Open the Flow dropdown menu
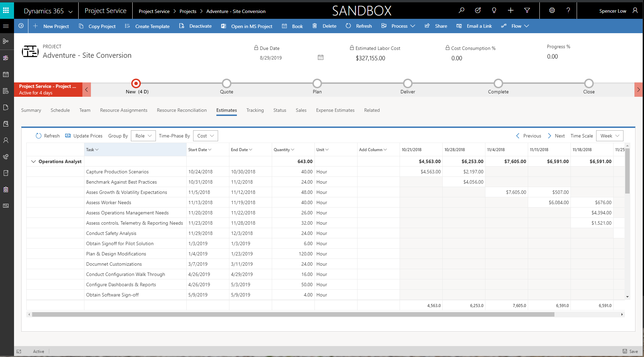644x357 pixels. click(x=515, y=26)
